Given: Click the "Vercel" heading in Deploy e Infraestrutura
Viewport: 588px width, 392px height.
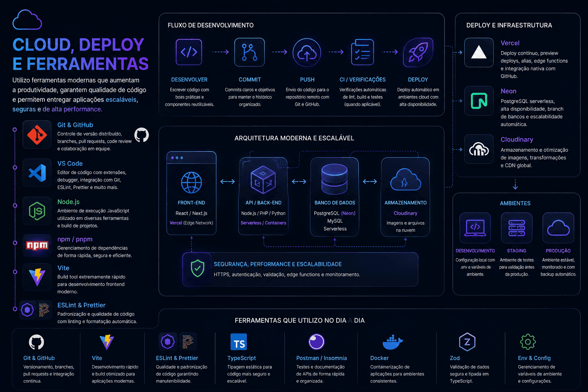Looking at the screenshot, I should tap(510, 43).
